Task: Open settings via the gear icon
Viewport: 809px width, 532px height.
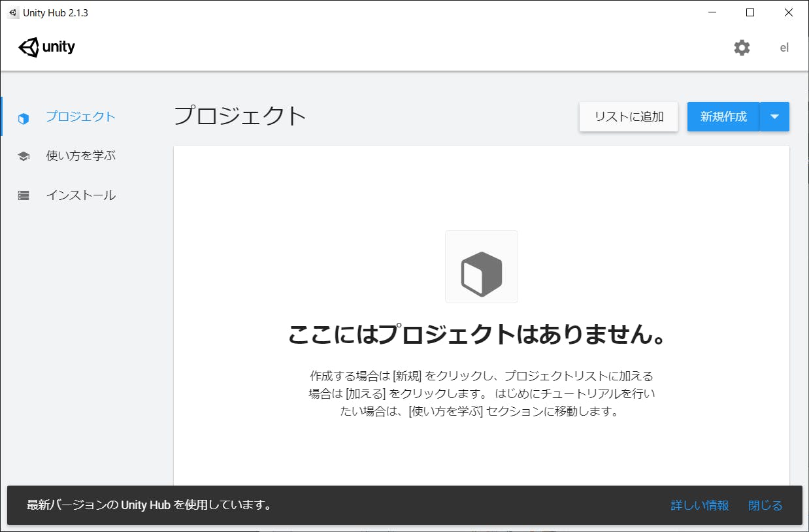Action: click(742, 48)
